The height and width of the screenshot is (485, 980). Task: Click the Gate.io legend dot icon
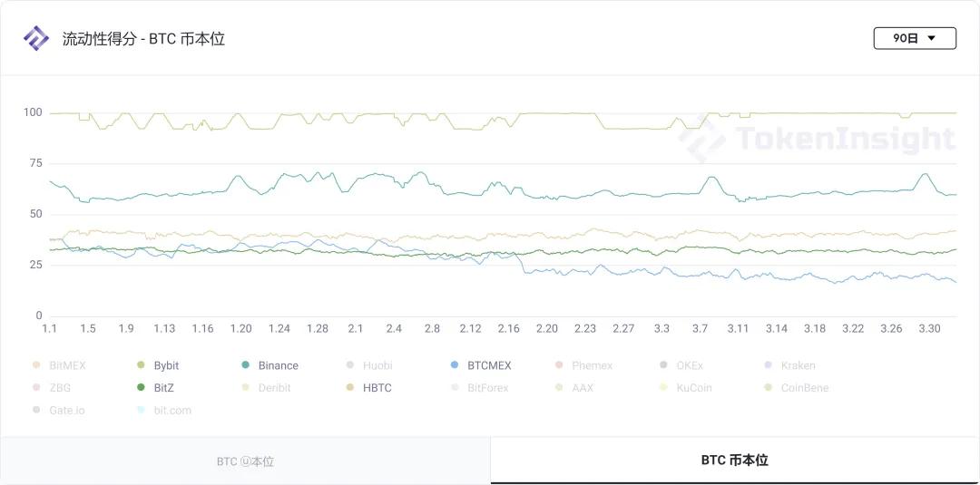click(x=36, y=410)
